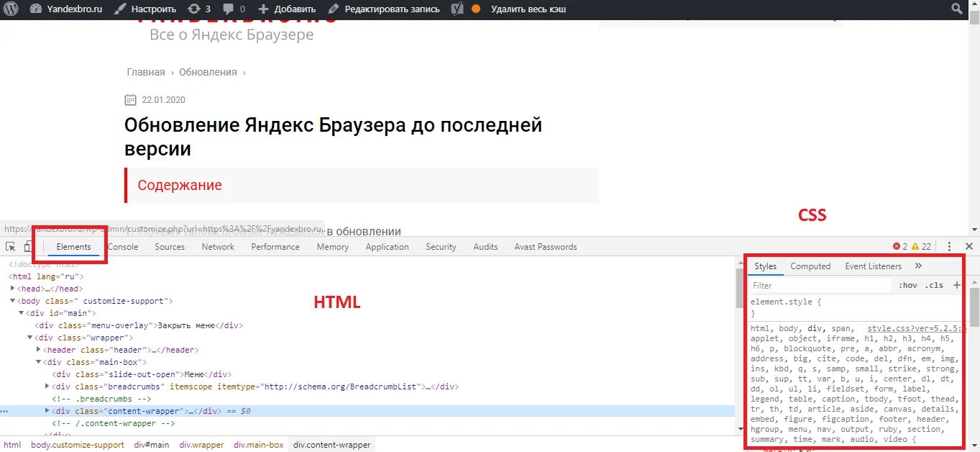Screen dimensions: 980x452
Task: Click div.content-wrapper in breadcrumb bar
Action: [x=332, y=445]
